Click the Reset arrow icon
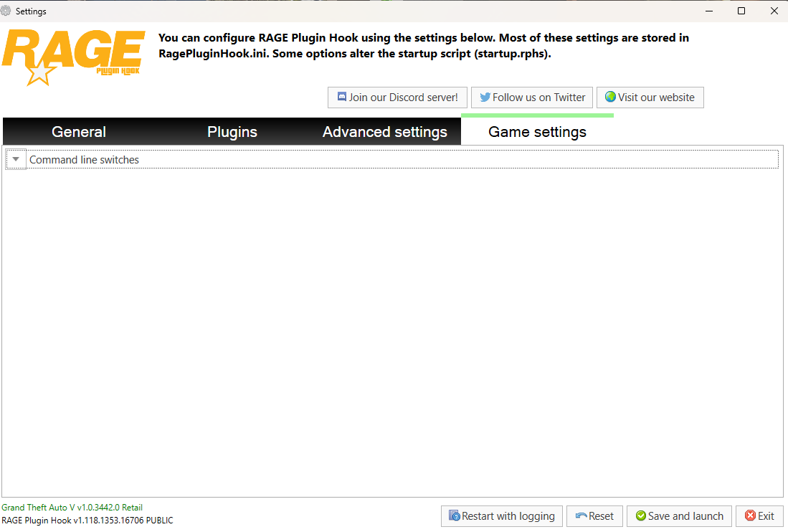 click(581, 516)
